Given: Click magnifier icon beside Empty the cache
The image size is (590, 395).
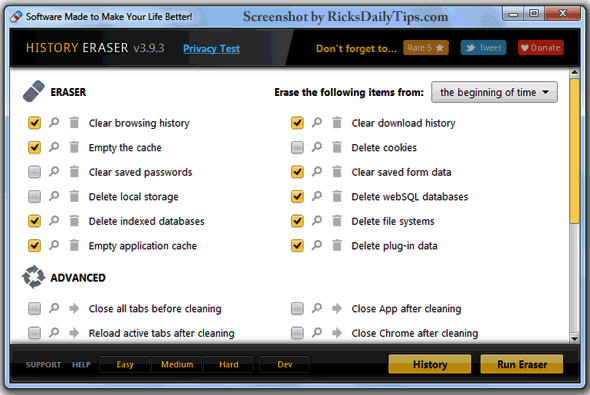Looking at the screenshot, I should click(x=54, y=147).
